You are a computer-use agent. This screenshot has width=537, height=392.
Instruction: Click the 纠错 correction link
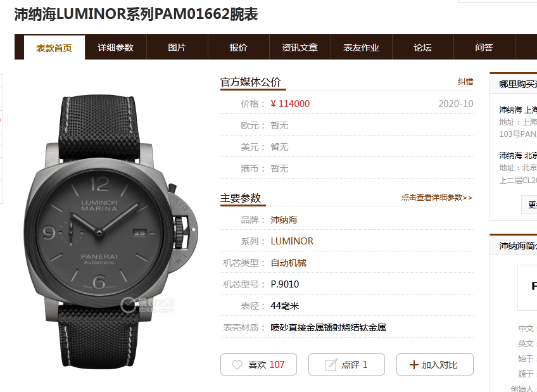pos(465,82)
